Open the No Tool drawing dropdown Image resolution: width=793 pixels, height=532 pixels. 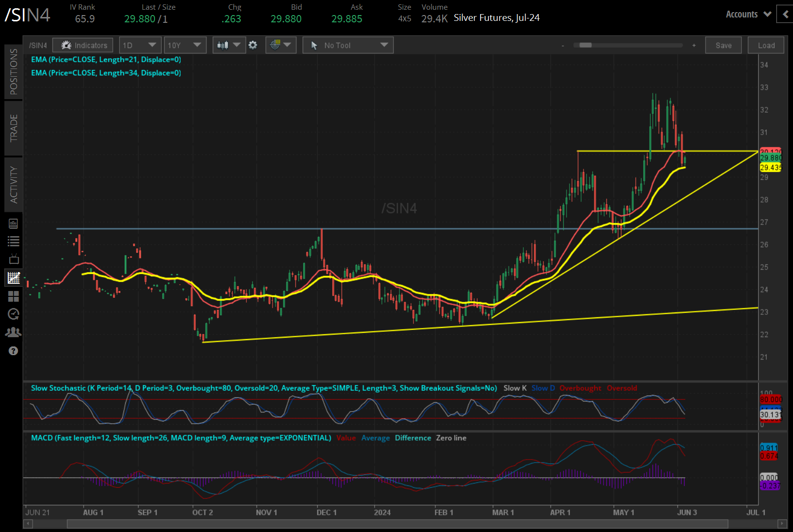tap(348, 45)
